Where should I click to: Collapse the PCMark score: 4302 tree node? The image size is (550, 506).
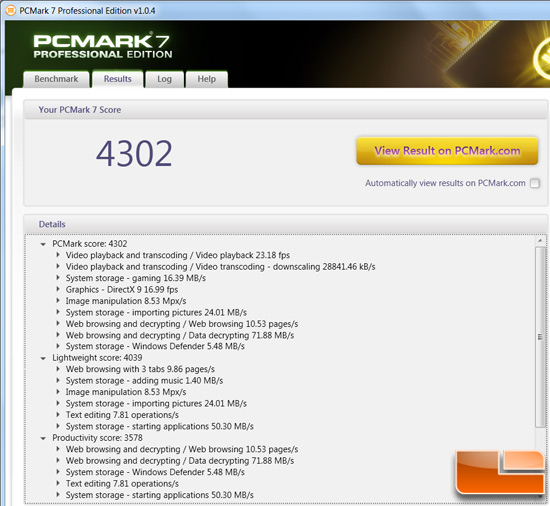[43, 244]
